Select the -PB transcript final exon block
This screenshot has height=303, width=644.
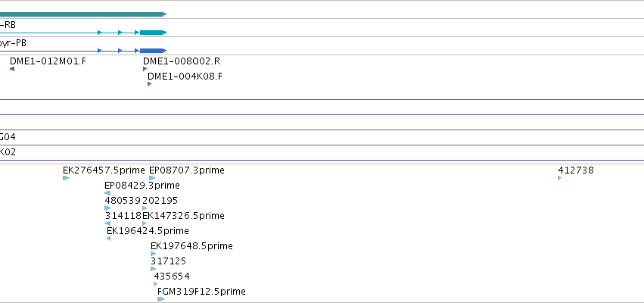point(153,51)
